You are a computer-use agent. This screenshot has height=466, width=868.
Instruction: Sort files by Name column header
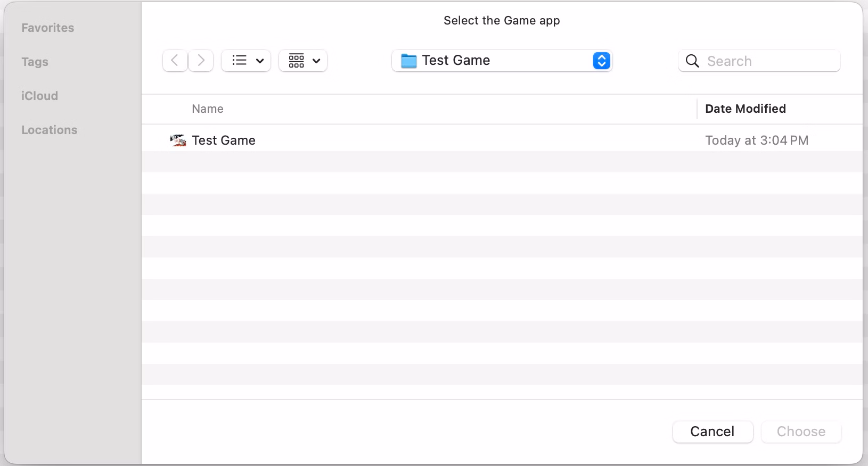pyautogui.click(x=208, y=109)
